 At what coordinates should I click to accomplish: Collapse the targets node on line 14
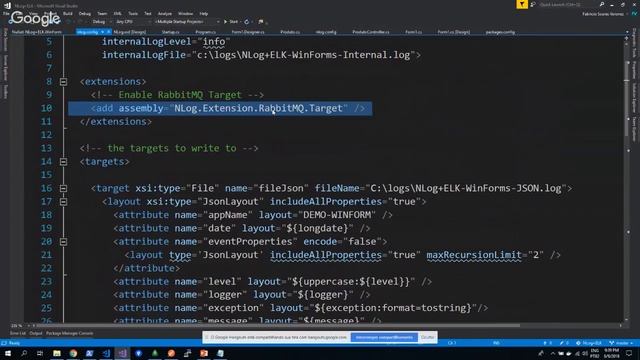coord(63,162)
